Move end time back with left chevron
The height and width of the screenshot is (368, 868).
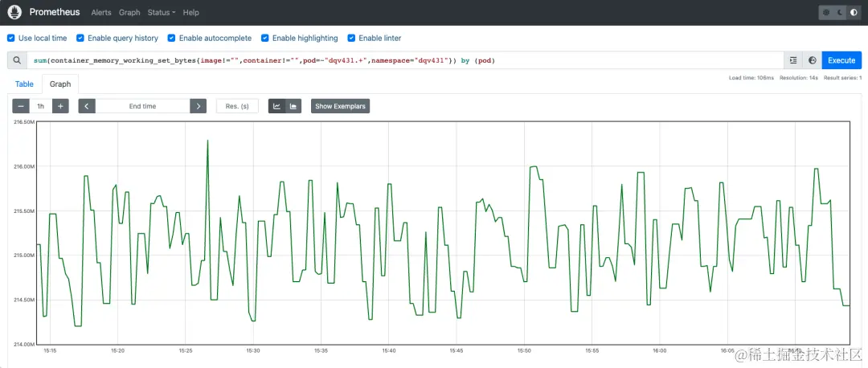click(x=87, y=106)
